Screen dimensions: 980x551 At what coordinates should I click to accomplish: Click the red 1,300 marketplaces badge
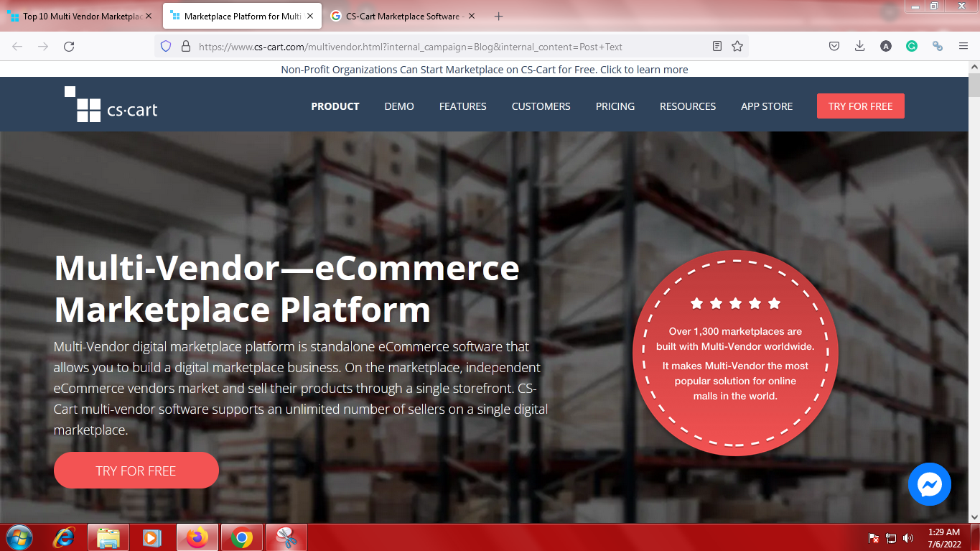coord(735,353)
